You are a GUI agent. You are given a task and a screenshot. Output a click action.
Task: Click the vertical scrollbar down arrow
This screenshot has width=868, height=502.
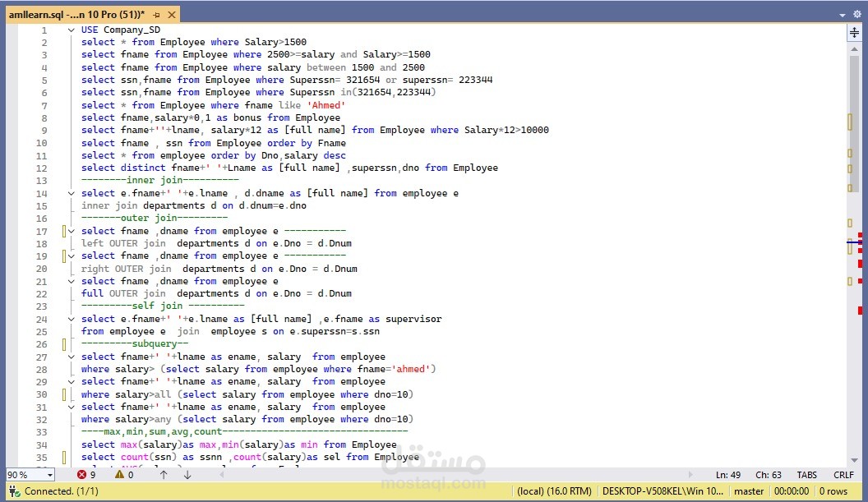(854, 460)
